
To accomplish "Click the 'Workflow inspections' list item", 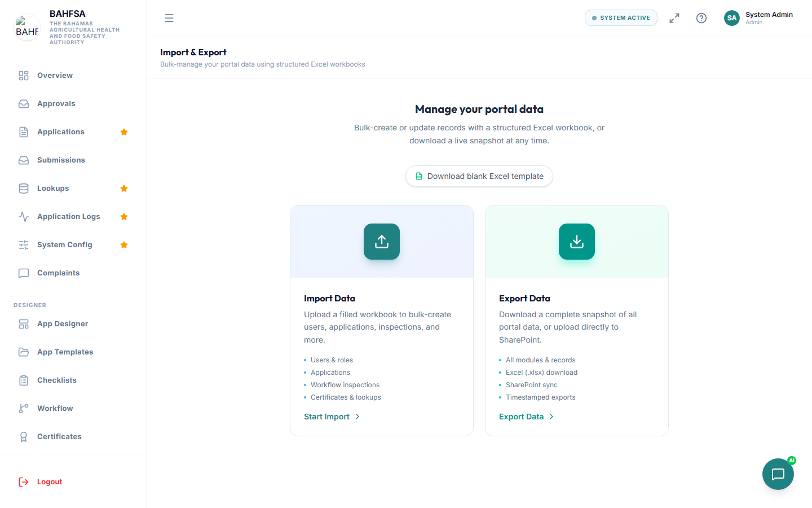I will (345, 385).
